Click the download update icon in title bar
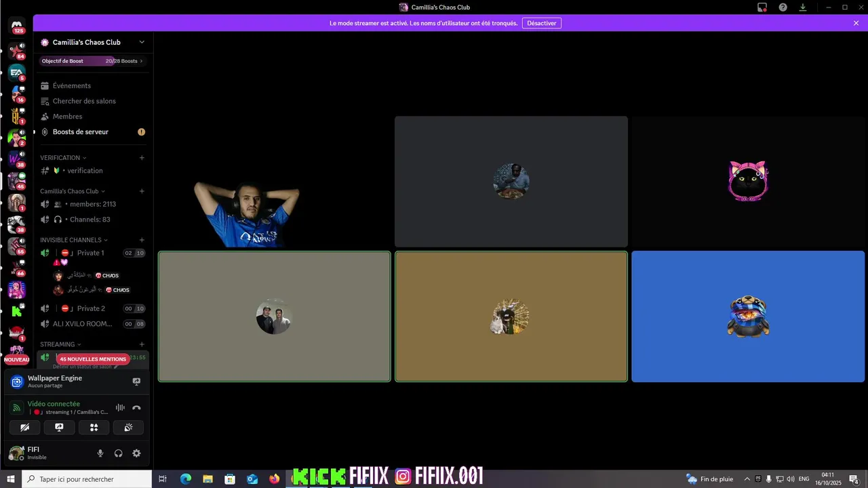 point(803,7)
